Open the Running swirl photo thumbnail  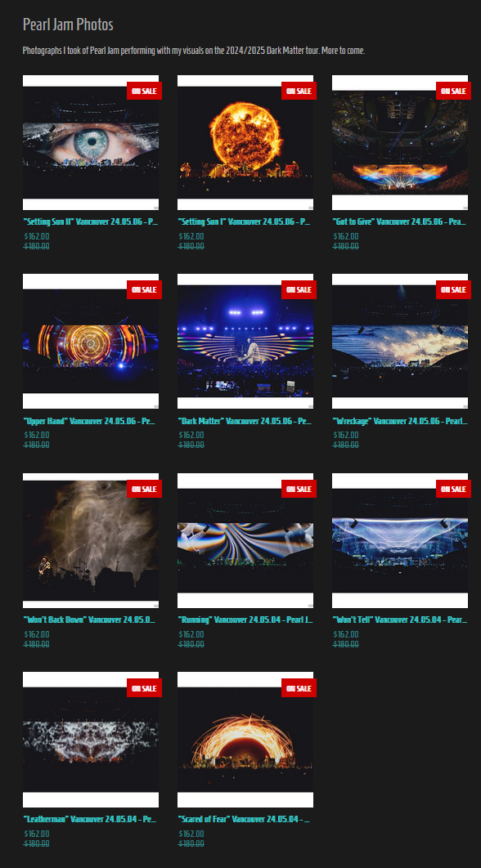(x=245, y=540)
